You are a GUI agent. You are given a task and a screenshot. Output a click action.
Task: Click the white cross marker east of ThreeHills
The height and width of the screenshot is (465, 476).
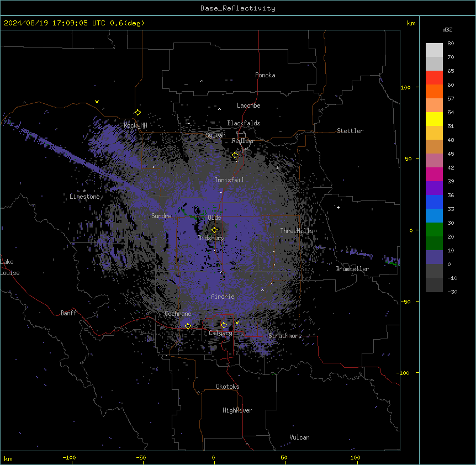(x=338, y=207)
